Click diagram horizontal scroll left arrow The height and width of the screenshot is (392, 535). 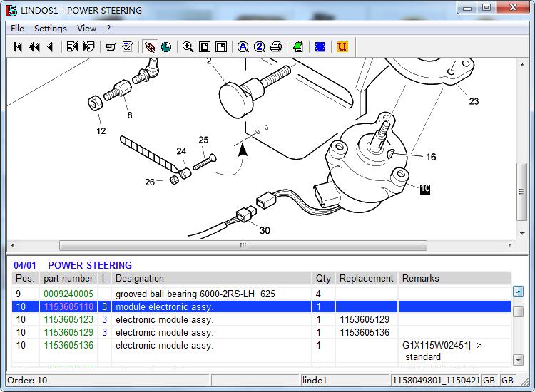13,245
